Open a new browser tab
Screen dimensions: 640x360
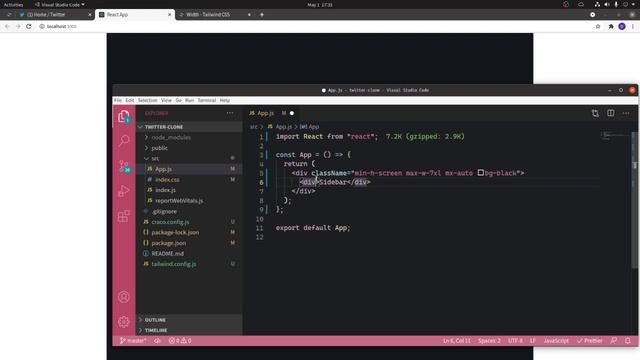coord(262,14)
